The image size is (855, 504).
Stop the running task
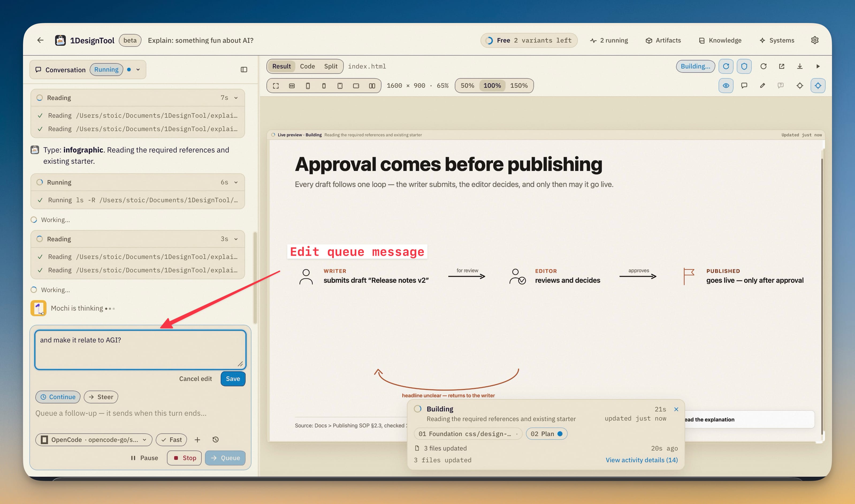point(184,458)
